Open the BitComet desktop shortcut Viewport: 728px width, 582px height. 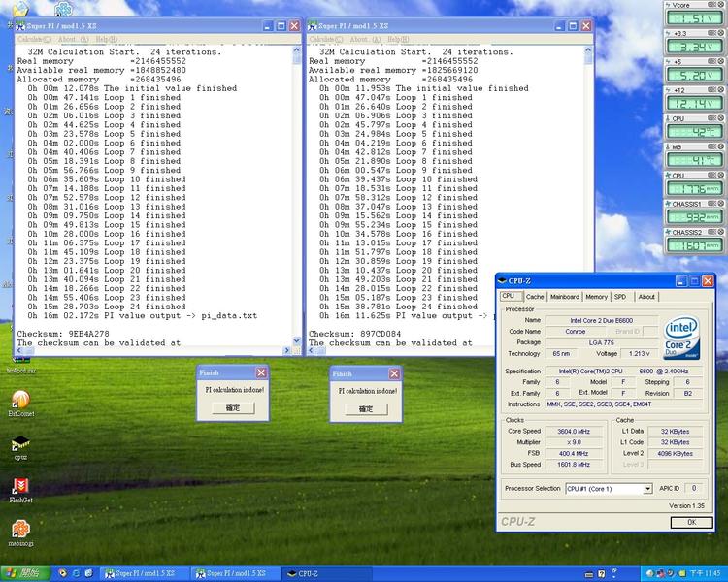pos(21,404)
